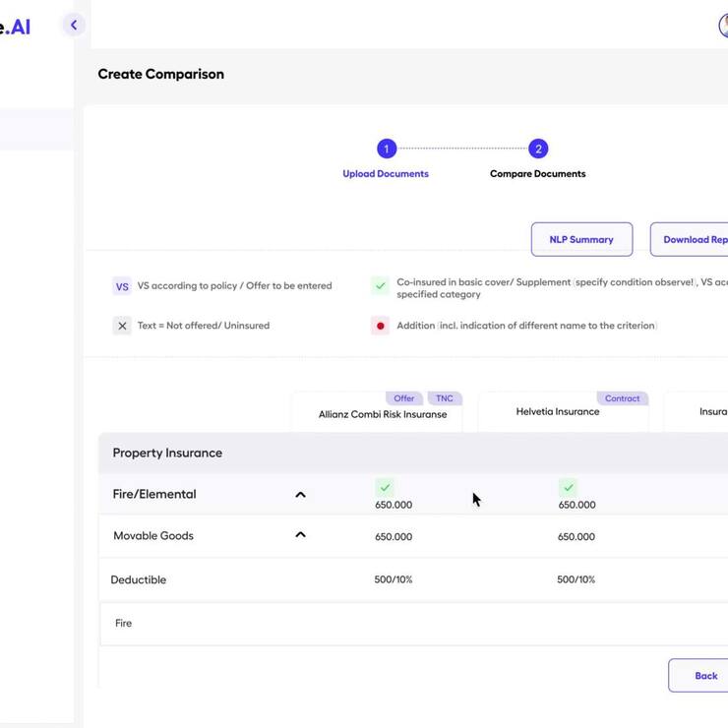Click the X not offered legend icon

point(122,326)
